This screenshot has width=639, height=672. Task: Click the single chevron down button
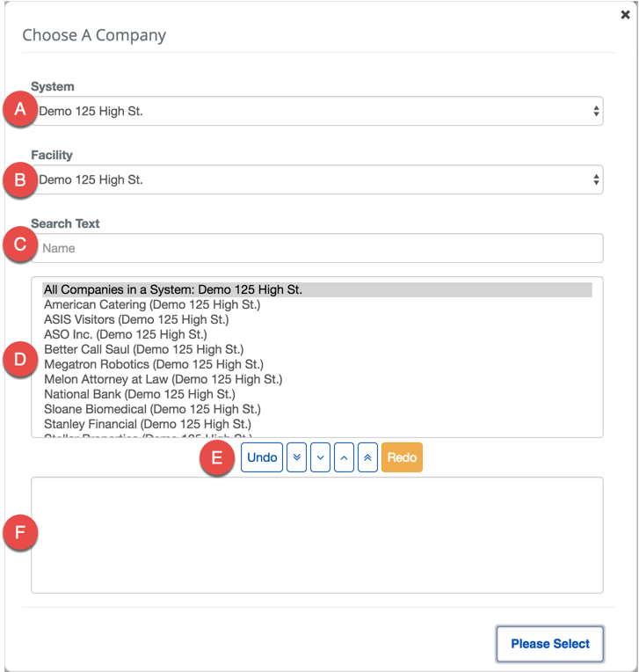320,457
